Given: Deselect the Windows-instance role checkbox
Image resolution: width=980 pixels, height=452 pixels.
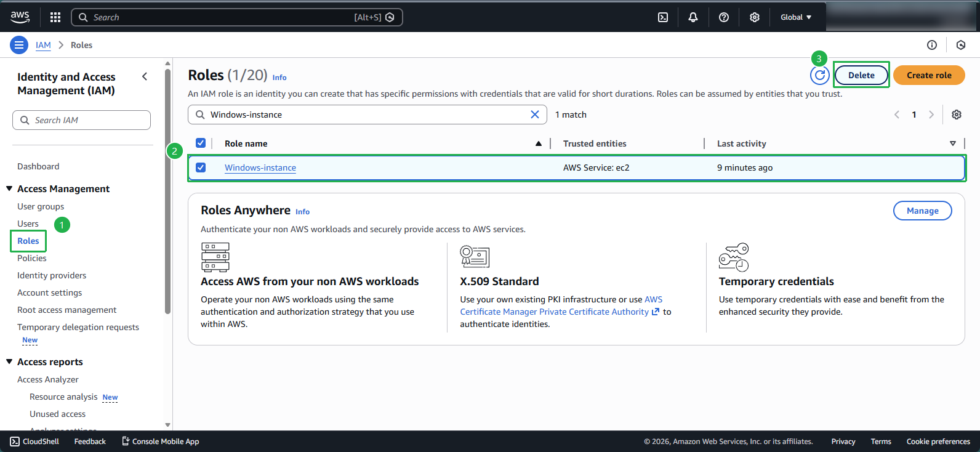Looking at the screenshot, I should 201,167.
